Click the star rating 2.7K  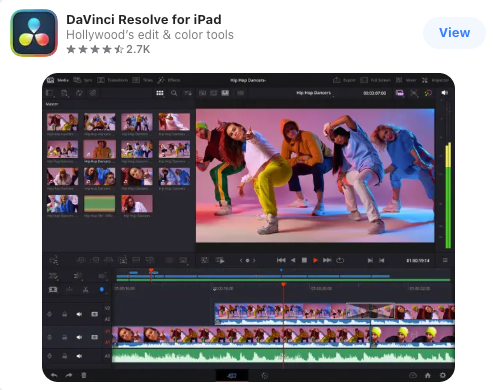[108, 49]
